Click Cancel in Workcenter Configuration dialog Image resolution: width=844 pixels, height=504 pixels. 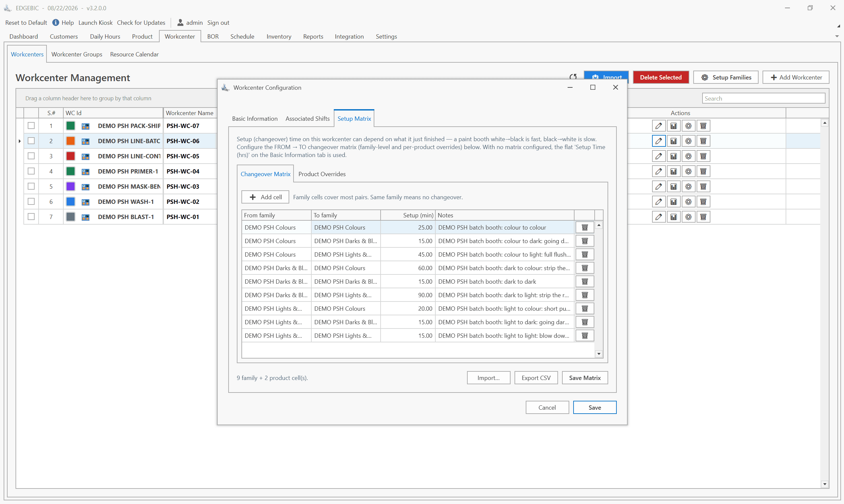(x=547, y=408)
